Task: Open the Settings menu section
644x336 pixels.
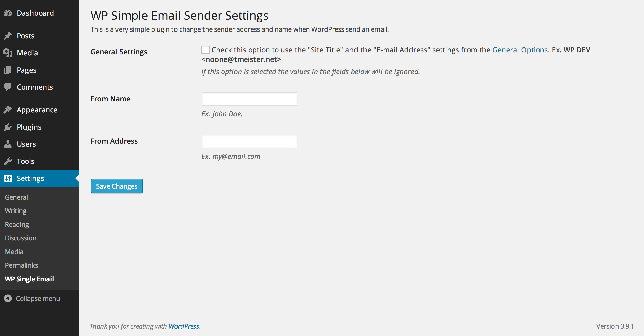Action: (x=30, y=178)
